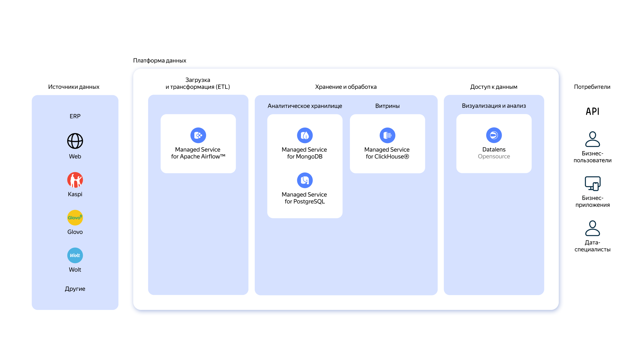Screen dimensions: 644x362
Task: Click the Витрины heading
Action: coord(387,106)
